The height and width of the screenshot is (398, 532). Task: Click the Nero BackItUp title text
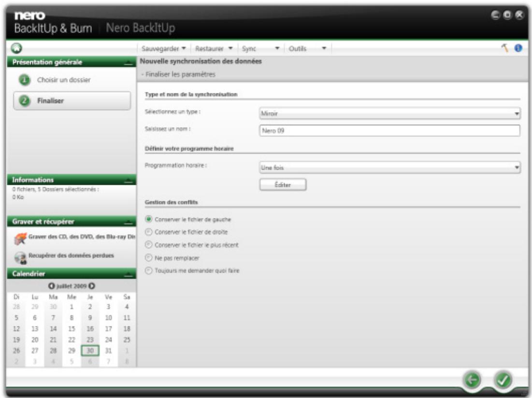coord(141,28)
